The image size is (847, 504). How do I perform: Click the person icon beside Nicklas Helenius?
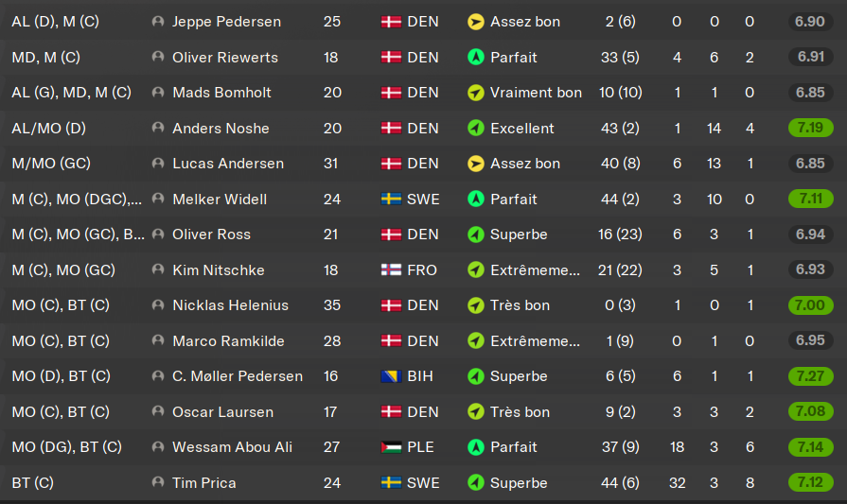coord(158,305)
